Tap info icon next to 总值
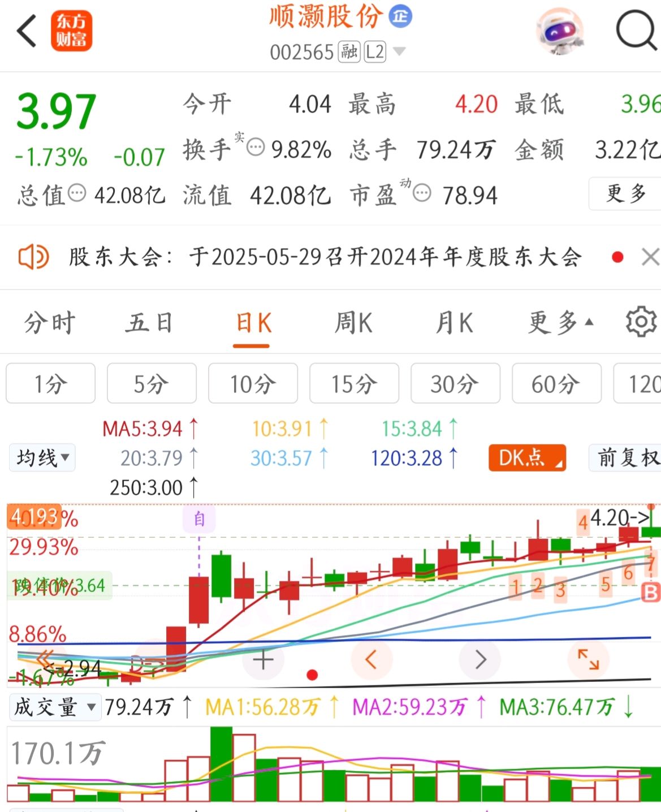This screenshot has height=812, width=661. coord(77,193)
